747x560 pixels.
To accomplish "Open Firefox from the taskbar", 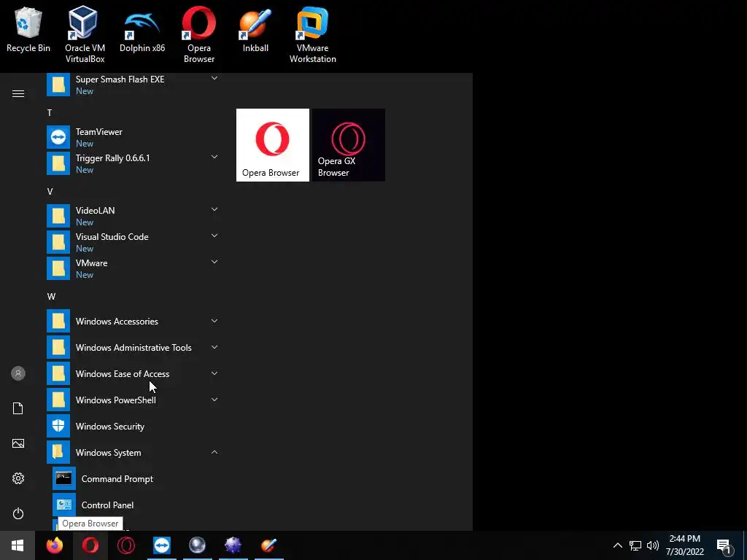I will (x=54, y=545).
